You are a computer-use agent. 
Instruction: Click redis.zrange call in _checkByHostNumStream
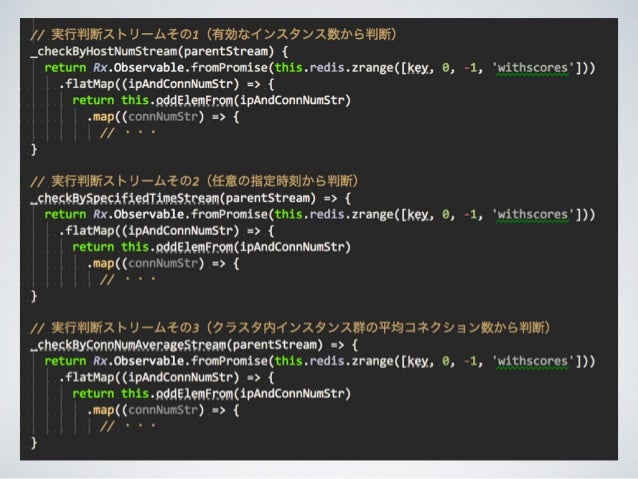[x=351, y=68]
